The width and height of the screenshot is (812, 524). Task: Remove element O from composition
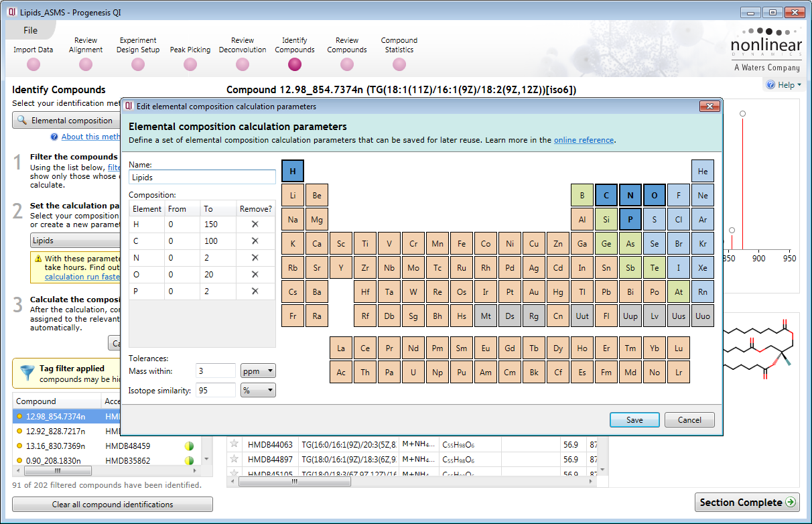pos(255,275)
